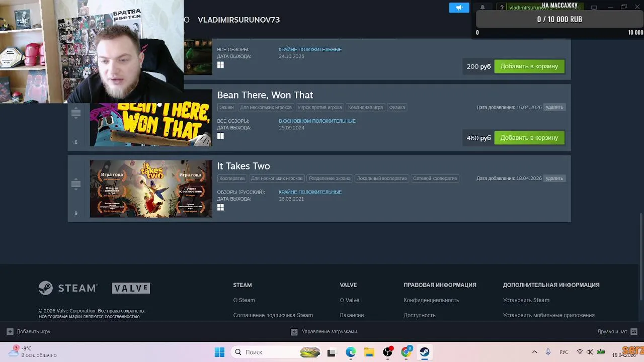Screen dimensions: 644x362
Task: Switch the РУС input language
Action: click(564, 352)
